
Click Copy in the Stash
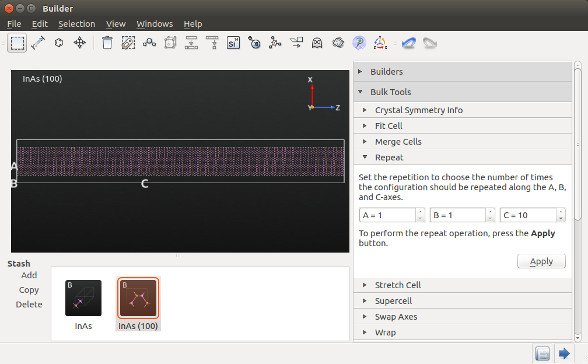29,290
